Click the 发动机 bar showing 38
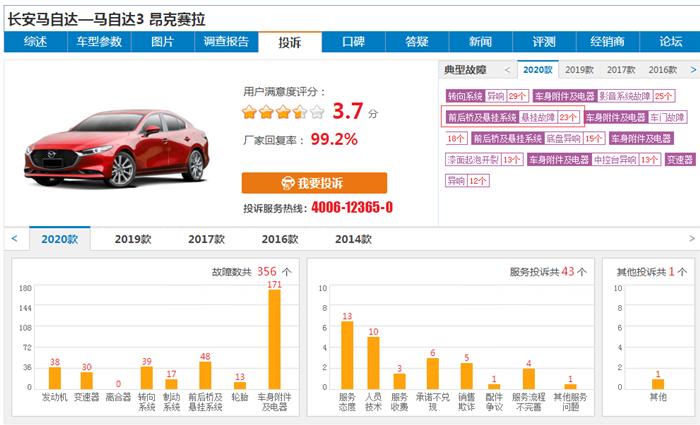 (55, 378)
